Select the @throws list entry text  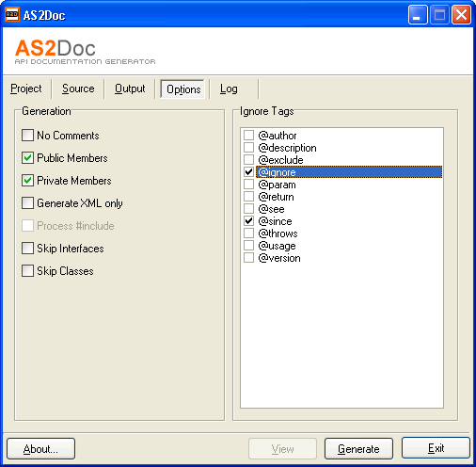coord(278,233)
